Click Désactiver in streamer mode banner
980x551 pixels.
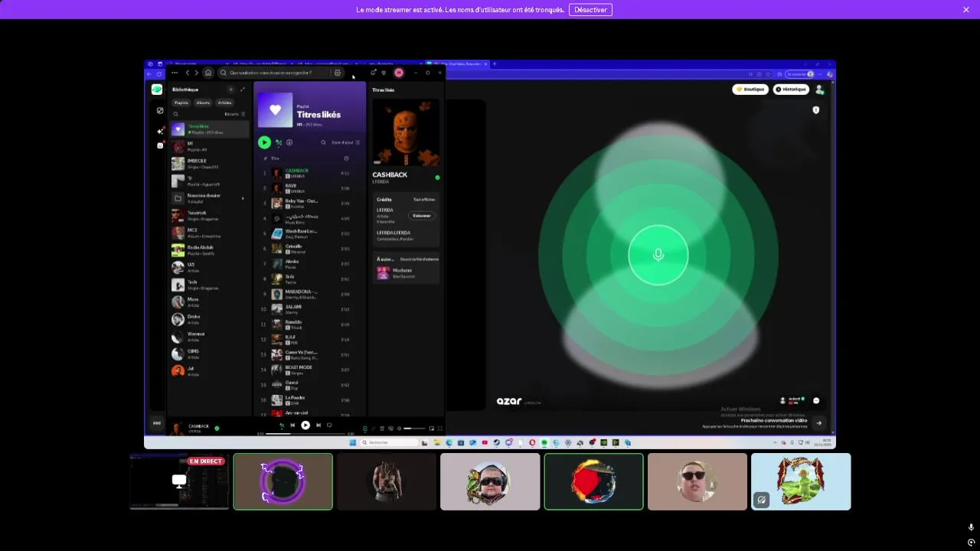(x=590, y=10)
